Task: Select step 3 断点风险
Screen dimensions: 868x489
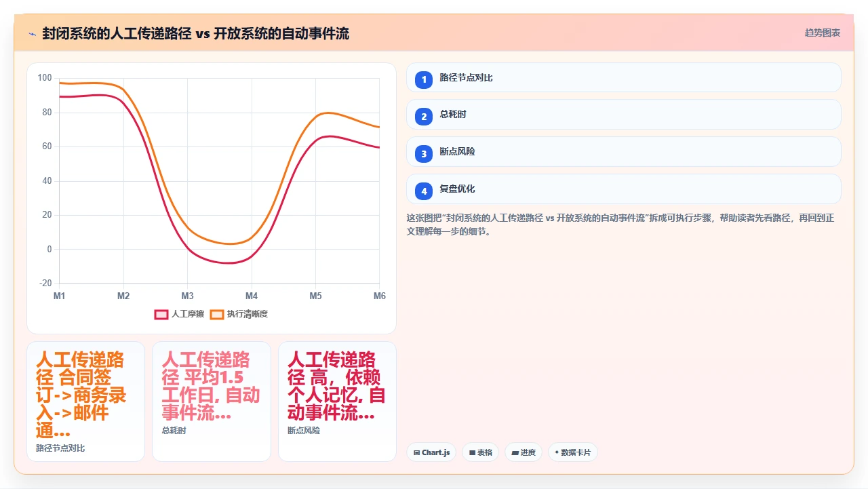Action: pyautogui.click(x=624, y=152)
